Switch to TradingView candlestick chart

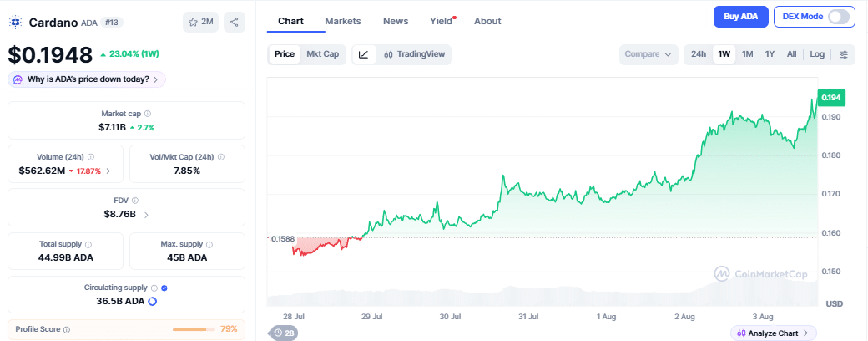414,54
